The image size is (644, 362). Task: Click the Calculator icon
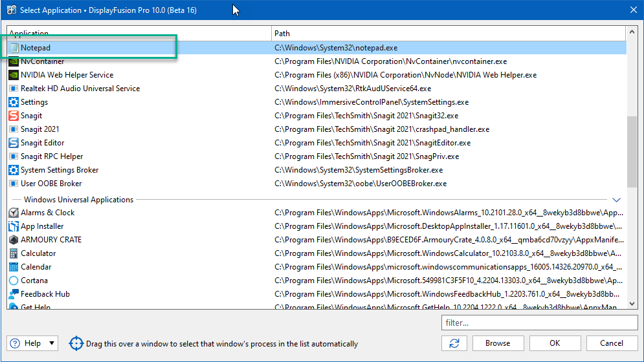pos(14,253)
